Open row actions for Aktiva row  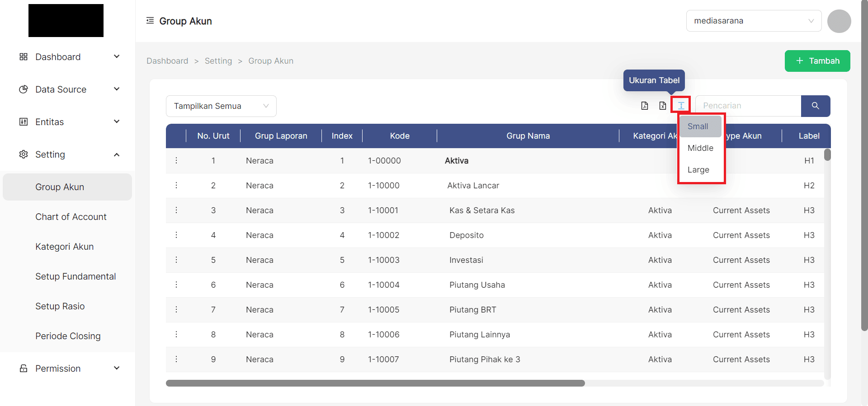coord(176,161)
